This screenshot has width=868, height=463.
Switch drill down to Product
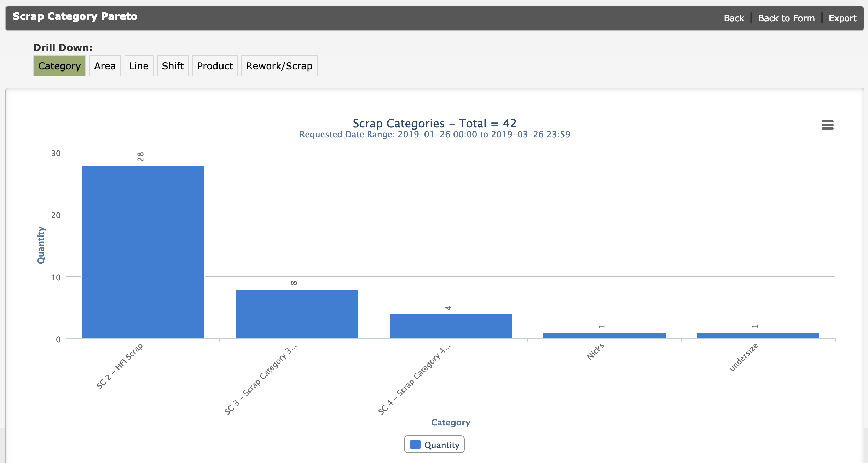(215, 66)
